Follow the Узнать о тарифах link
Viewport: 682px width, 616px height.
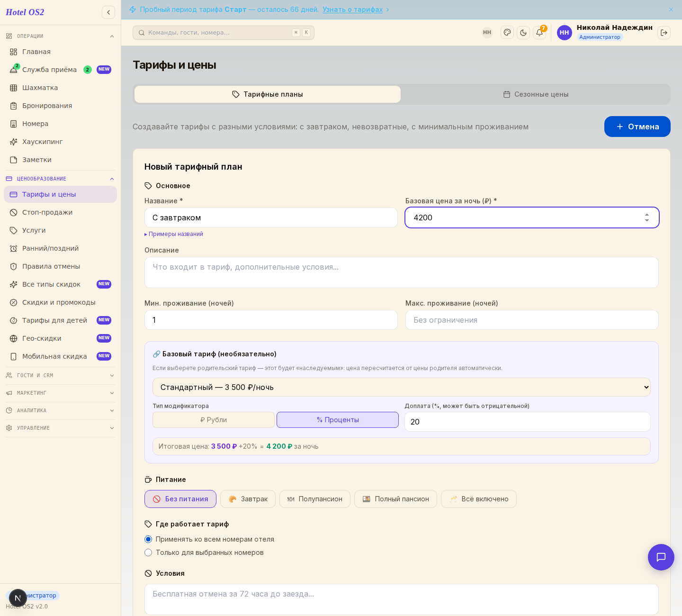[x=352, y=9]
